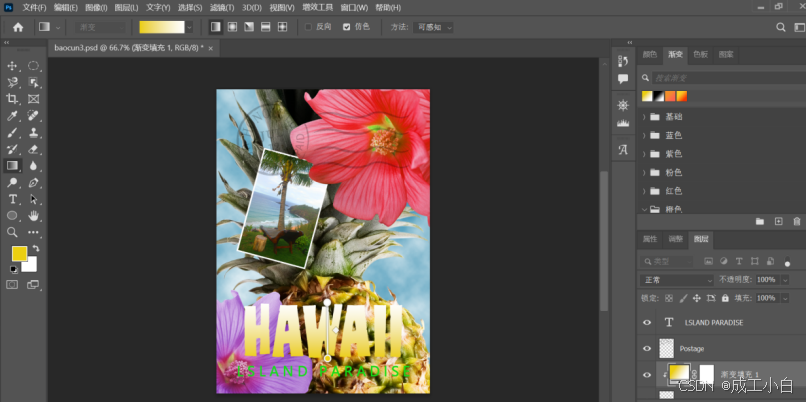Screen dimensions: 807x402
Task: Select the Hand tool
Action: coord(33,216)
